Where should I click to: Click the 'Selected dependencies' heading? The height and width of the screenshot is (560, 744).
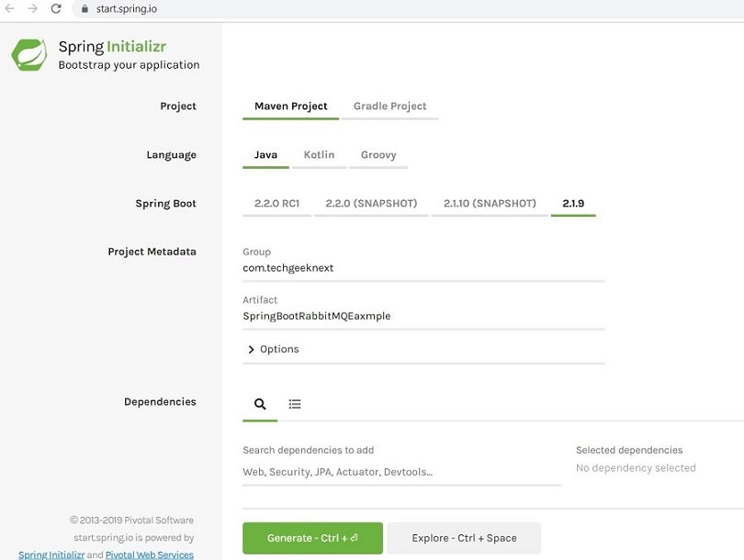(629, 450)
